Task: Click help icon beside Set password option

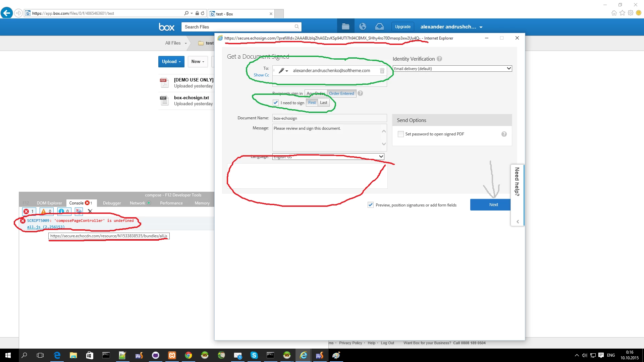Action: pyautogui.click(x=504, y=134)
